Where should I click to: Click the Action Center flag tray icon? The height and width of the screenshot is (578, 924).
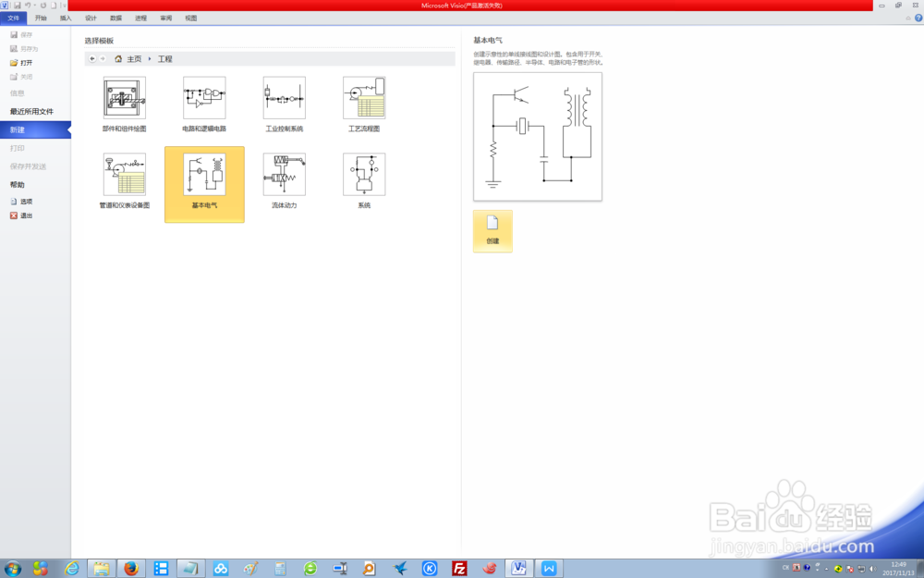pyautogui.click(x=849, y=569)
